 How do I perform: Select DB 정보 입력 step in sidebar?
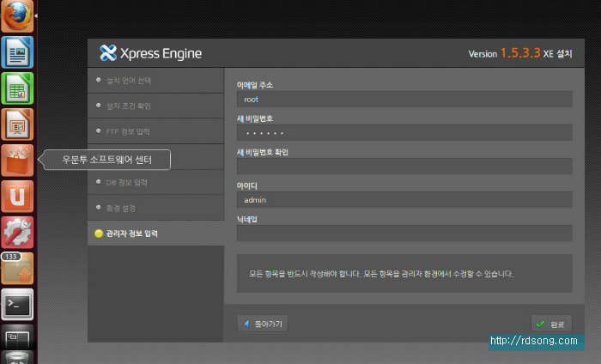[155, 182]
